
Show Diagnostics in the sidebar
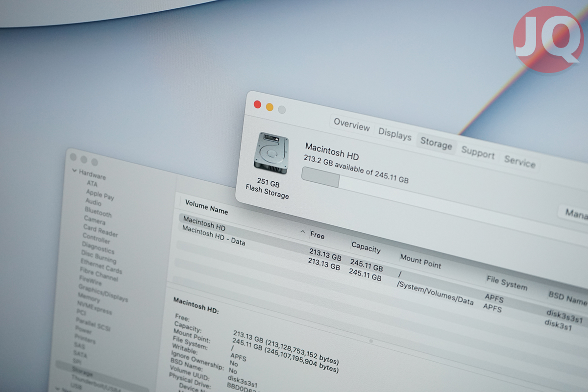98,247
